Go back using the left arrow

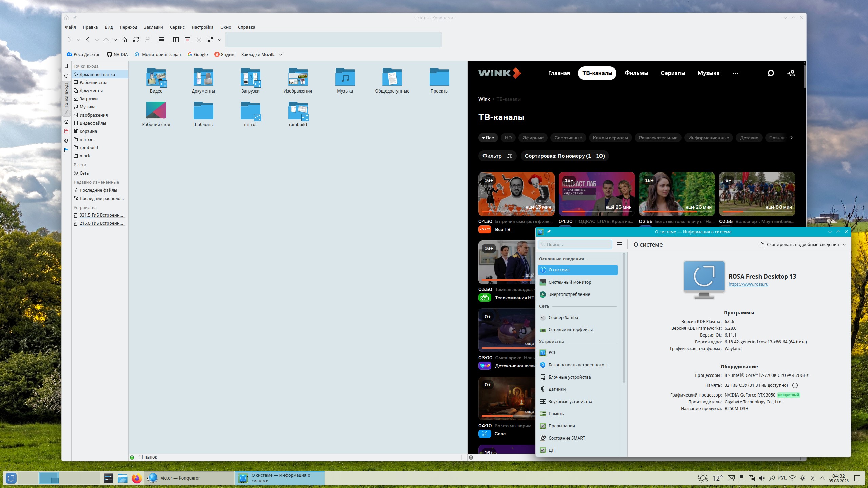tap(88, 40)
